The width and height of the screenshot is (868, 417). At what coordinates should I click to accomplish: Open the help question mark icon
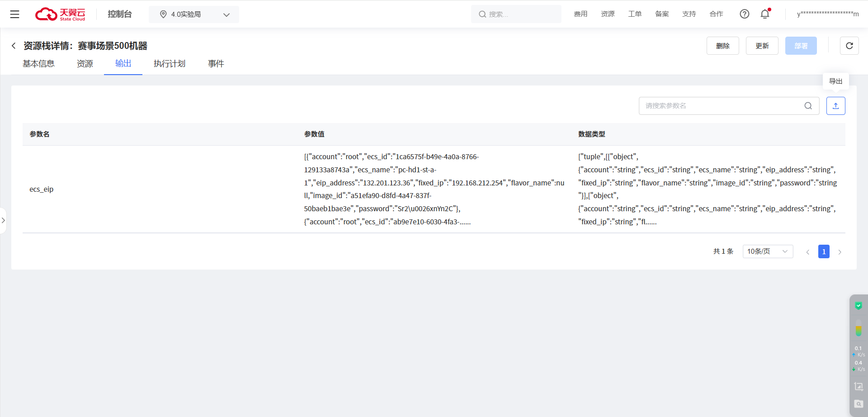(744, 14)
